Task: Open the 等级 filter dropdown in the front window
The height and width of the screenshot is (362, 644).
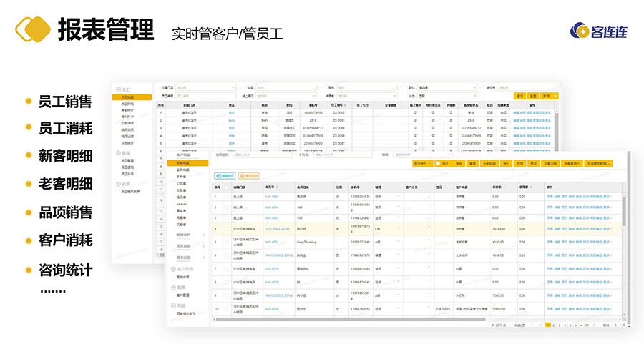Action: click(422, 155)
